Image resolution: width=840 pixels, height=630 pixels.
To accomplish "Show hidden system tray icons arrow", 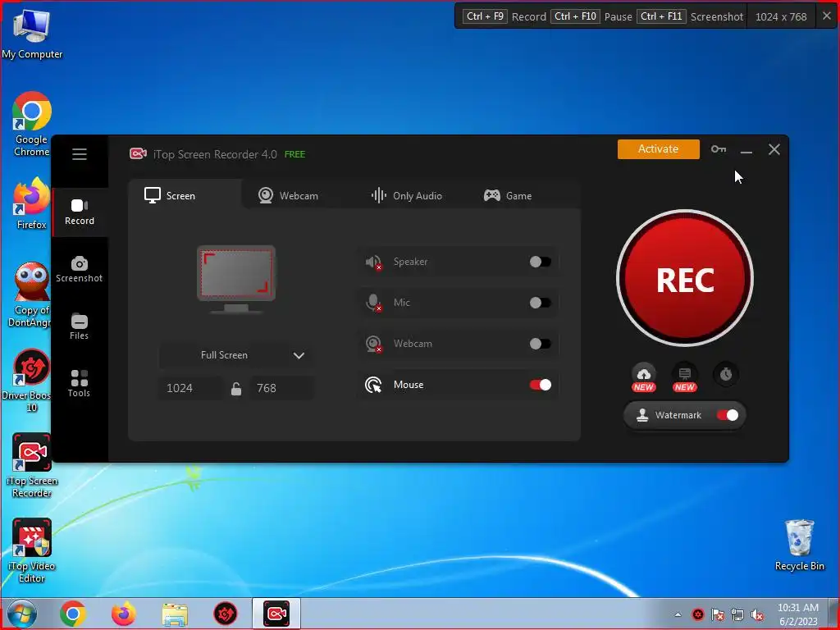I will click(x=678, y=614).
